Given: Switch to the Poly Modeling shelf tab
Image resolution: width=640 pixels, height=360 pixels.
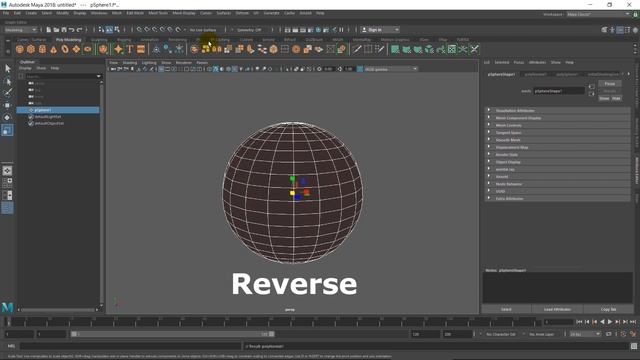Looking at the screenshot, I should click(69, 40).
